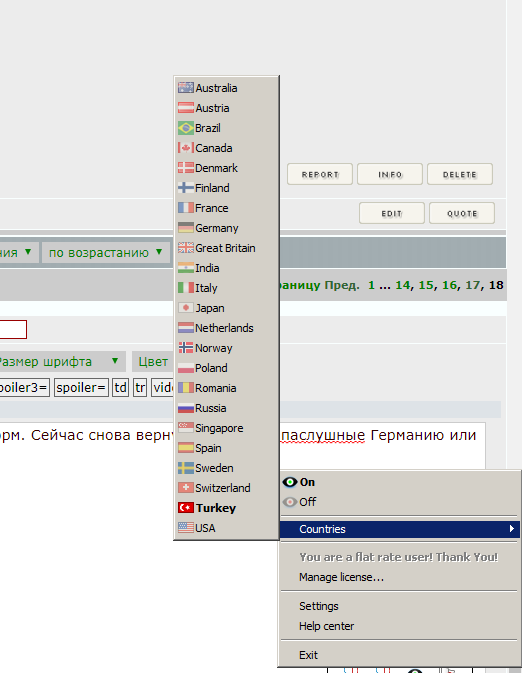Click the Great Britain flag icon
The width and height of the screenshot is (522, 673).
(186, 248)
